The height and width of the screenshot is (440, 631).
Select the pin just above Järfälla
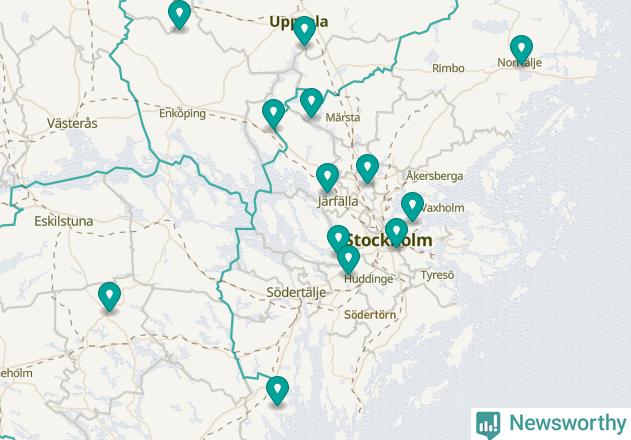point(328,178)
